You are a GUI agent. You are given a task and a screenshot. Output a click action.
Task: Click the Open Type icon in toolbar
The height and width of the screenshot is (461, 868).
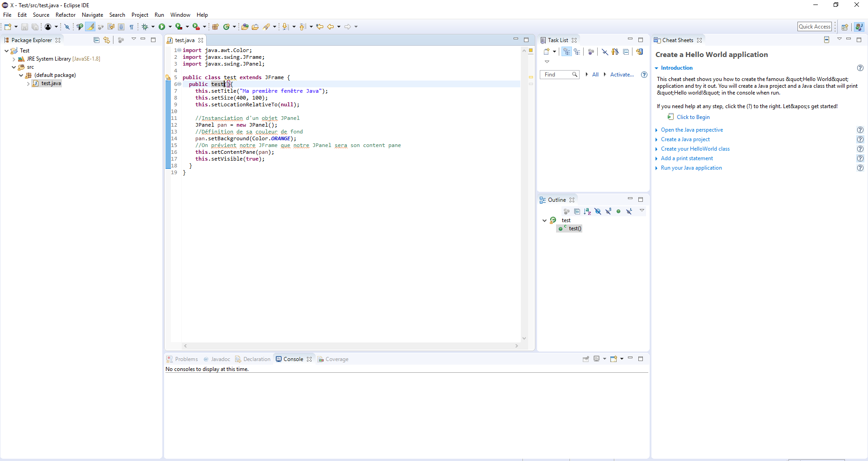pos(245,27)
